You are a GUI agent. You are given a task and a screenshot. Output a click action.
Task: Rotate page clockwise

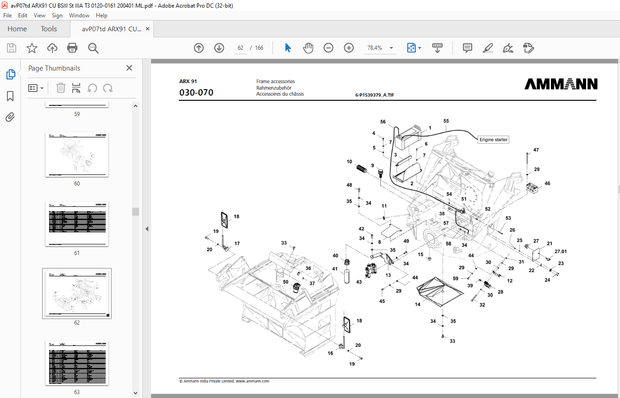pos(108,88)
